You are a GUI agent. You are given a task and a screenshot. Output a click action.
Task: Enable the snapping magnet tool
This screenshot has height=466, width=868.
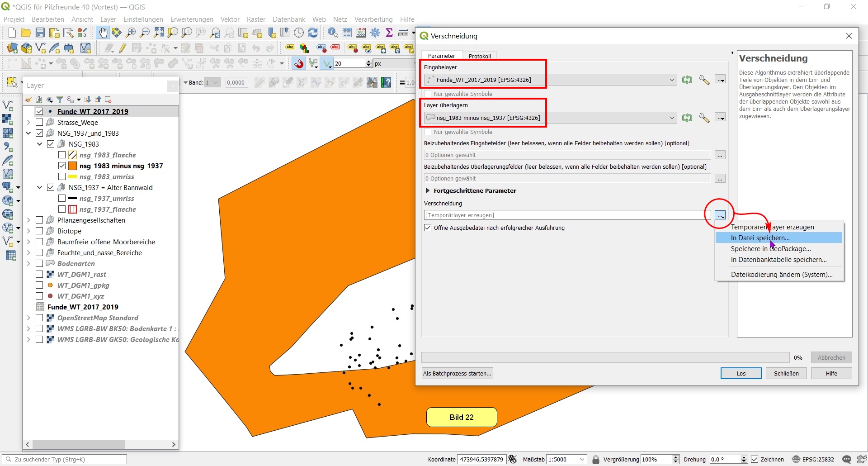(x=299, y=64)
